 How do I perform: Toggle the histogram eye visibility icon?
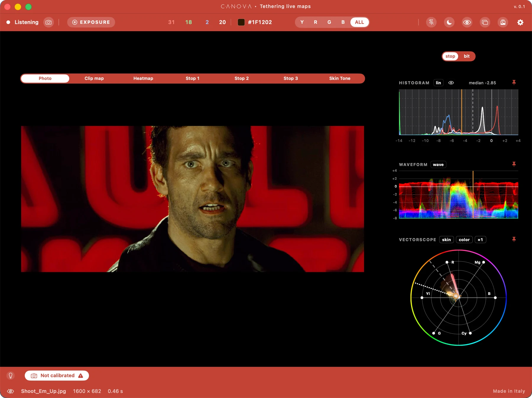point(451,83)
